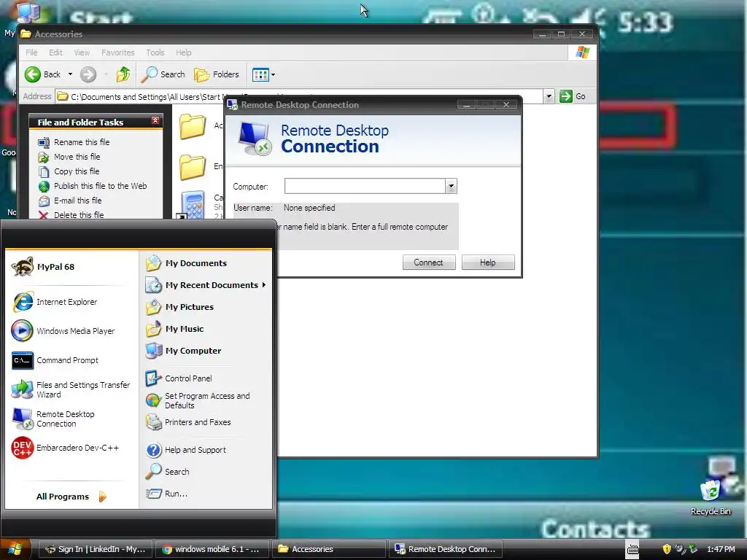Click the Go button beside address bar
The width and height of the screenshot is (747, 560).
(573, 96)
